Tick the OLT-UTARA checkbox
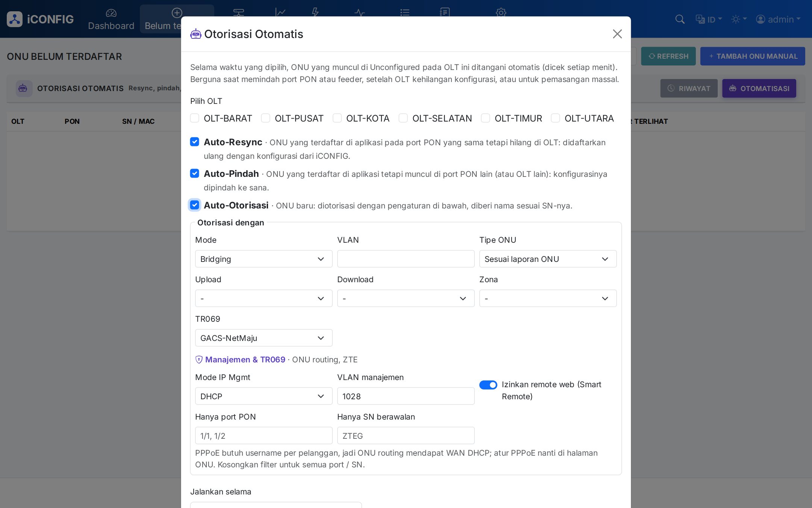This screenshot has height=508, width=812. tap(555, 118)
